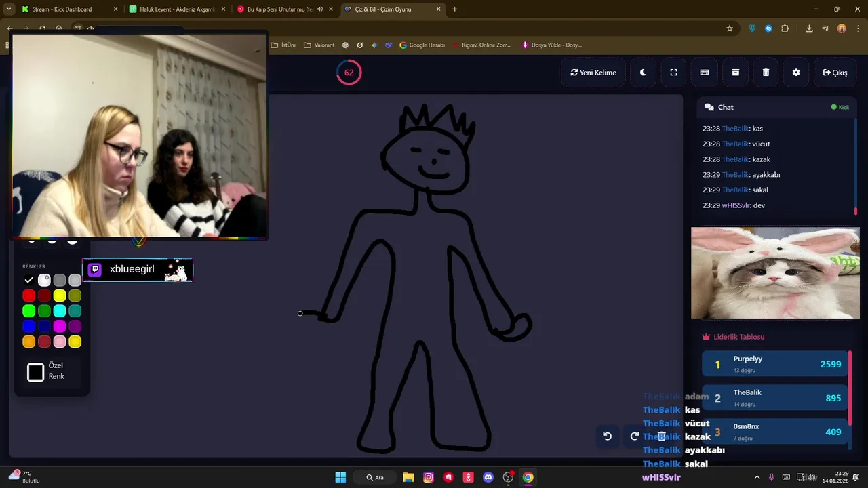
Task: Toggle dark mode with the moon icon
Action: [x=643, y=73]
